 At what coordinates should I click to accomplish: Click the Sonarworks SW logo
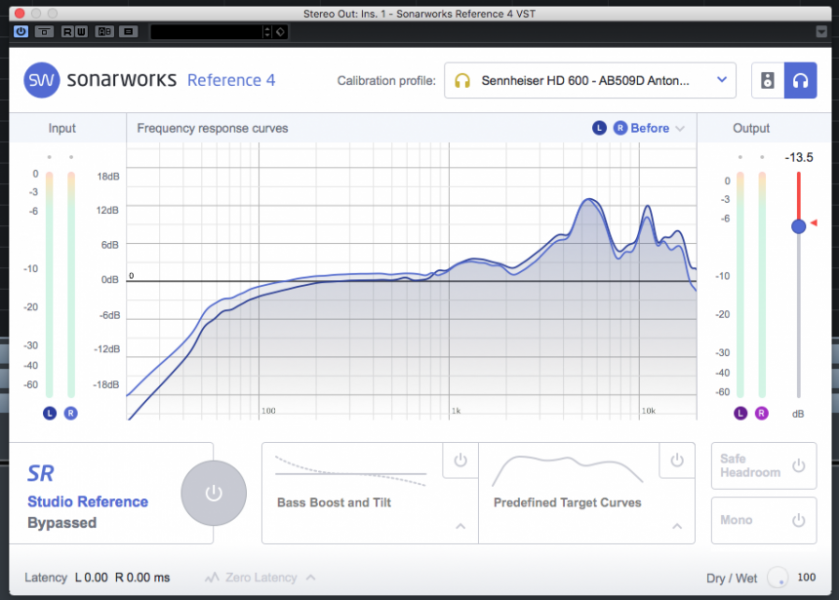(x=42, y=80)
